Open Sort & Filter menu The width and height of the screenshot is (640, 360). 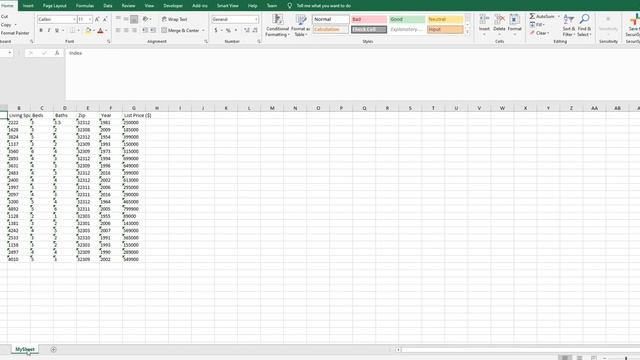click(x=569, y=25)
